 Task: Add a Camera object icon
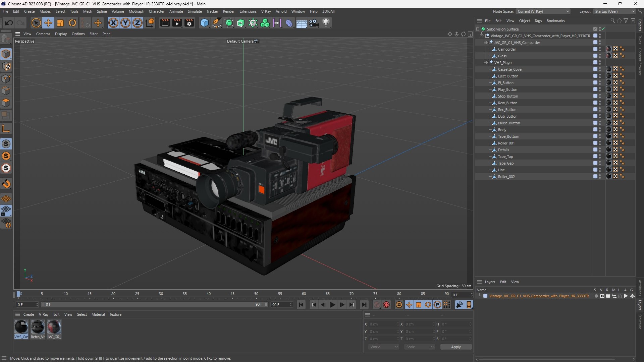click(314, 23)
